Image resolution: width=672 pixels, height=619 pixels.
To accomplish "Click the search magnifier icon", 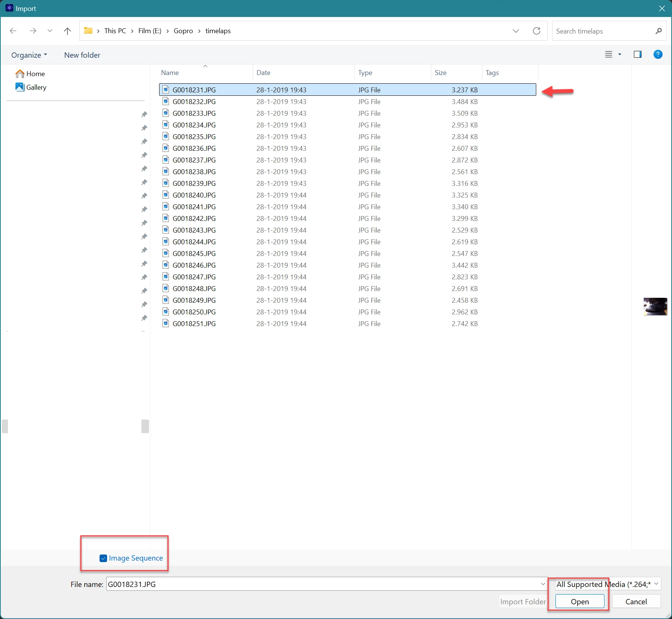I will [x=658, y=31].
